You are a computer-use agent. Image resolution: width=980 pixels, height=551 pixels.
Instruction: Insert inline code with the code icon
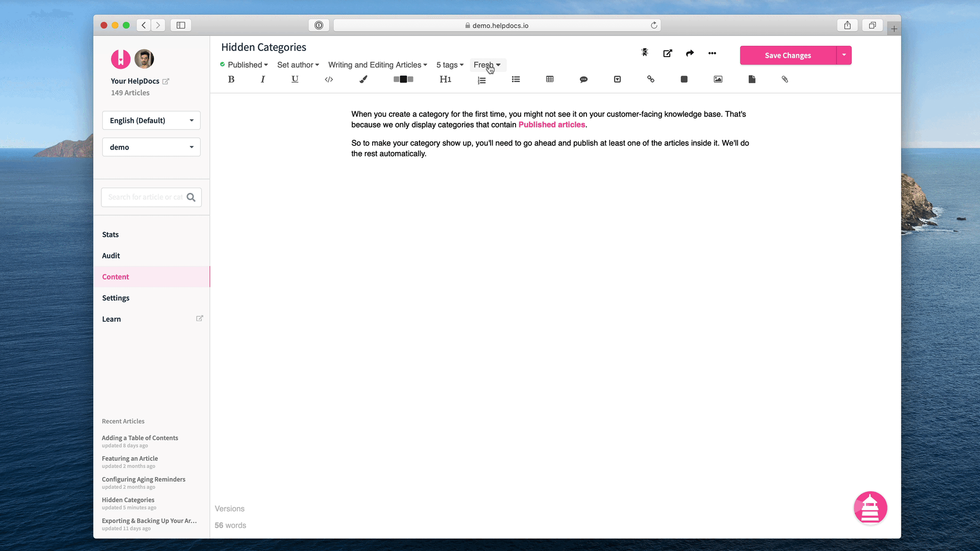pos(329,79)
